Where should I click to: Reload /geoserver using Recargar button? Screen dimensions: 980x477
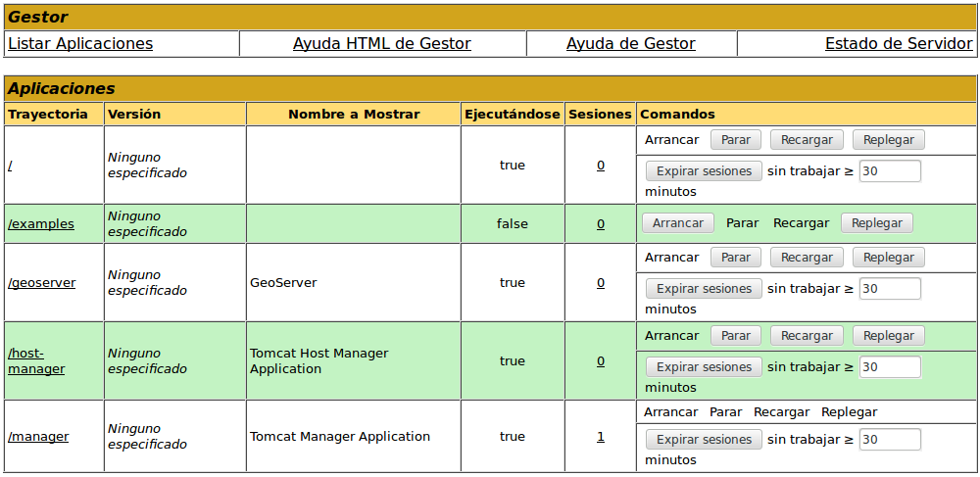(807, 258)
